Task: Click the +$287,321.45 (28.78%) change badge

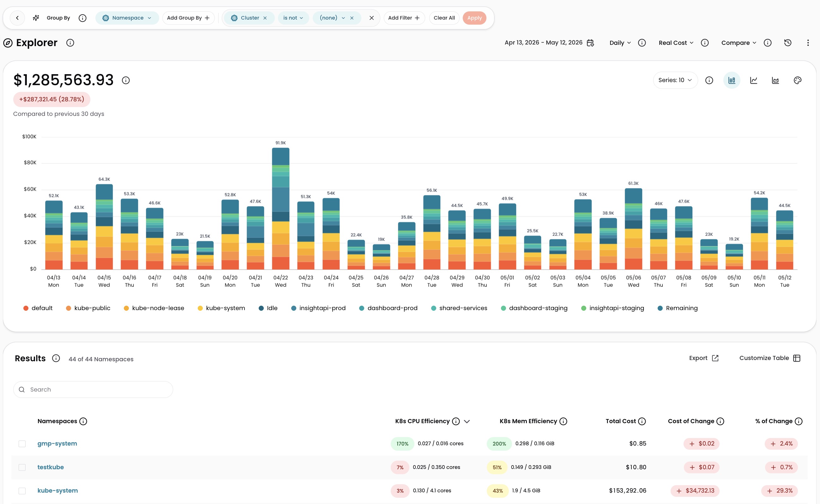Action: click(52, 99)
